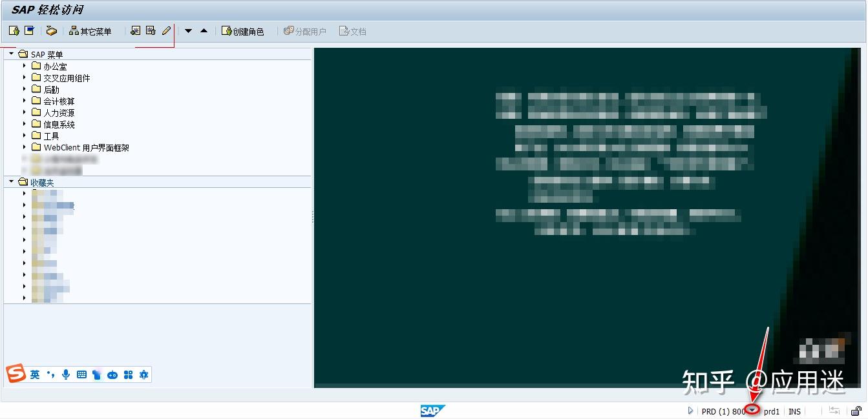
Task: Collapse the 收藏夹 favorites node
Action: click(x=11, y=182)
